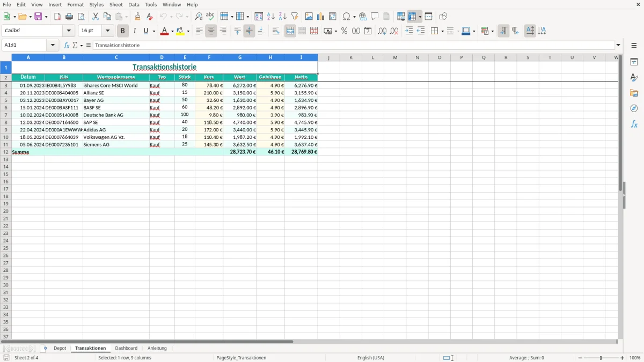The height and width of the screenshot is (362, 644).
Task: Sort descending with the Z-A icon
Action: (283, 17)
